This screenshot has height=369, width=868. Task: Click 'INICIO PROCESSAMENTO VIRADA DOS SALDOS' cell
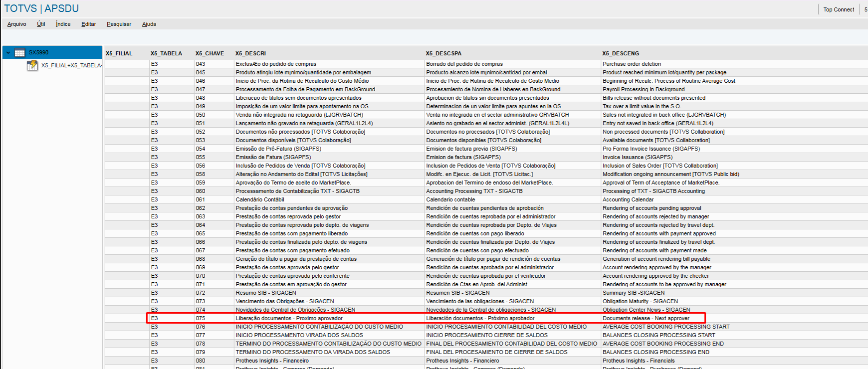329,335
